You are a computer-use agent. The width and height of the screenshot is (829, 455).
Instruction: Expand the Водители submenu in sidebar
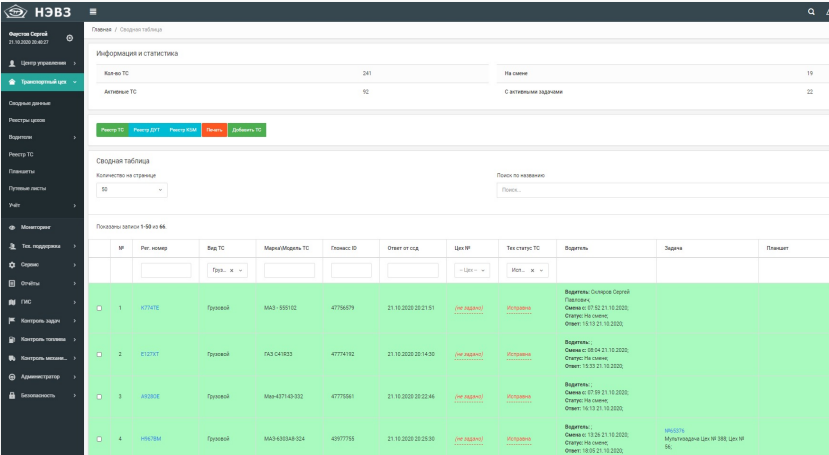tap(40, 137)
